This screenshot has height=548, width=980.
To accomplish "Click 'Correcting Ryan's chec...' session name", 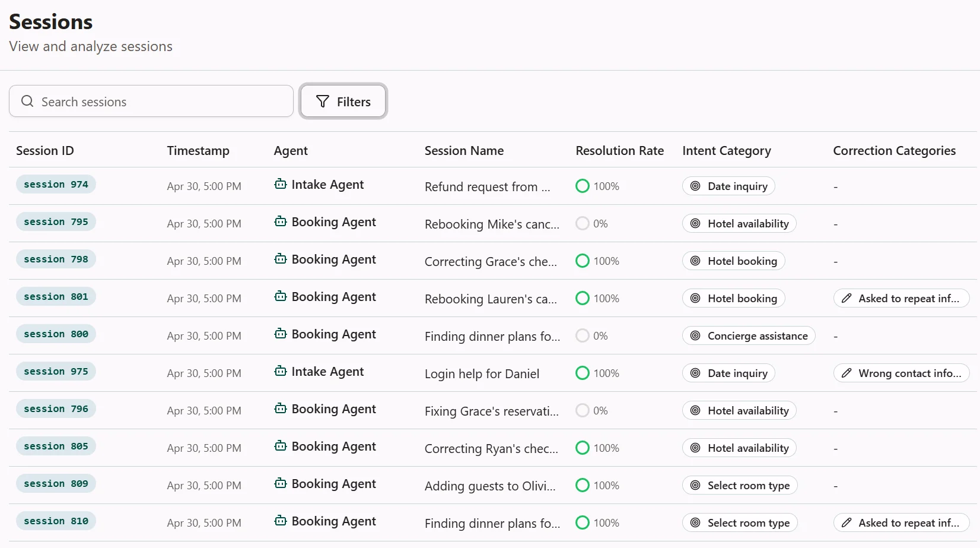I will [491, 448].
